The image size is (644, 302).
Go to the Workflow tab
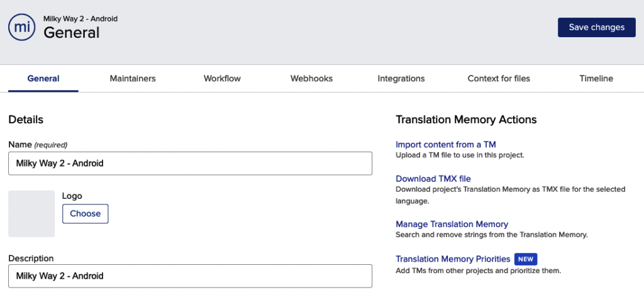pos(222,79)
